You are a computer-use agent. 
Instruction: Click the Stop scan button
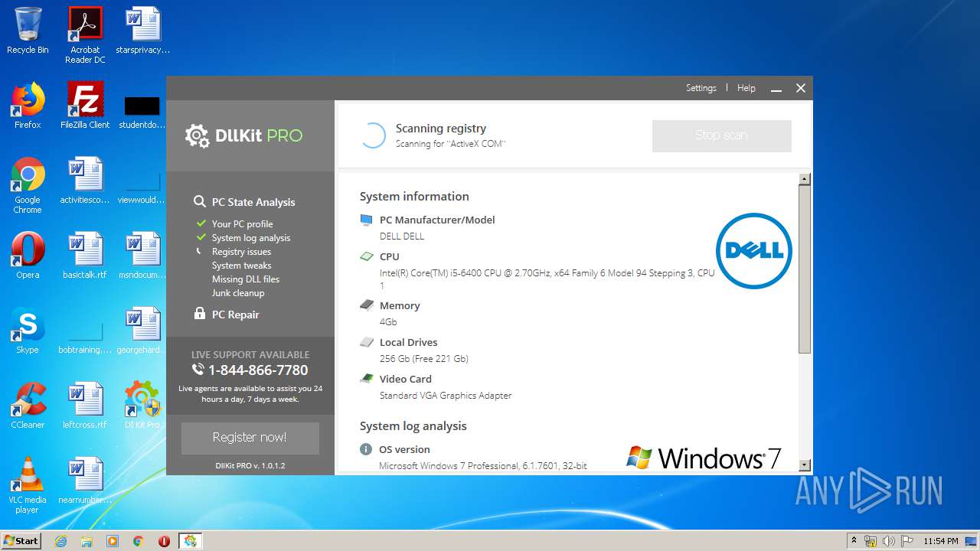click(x=721, y=135)
